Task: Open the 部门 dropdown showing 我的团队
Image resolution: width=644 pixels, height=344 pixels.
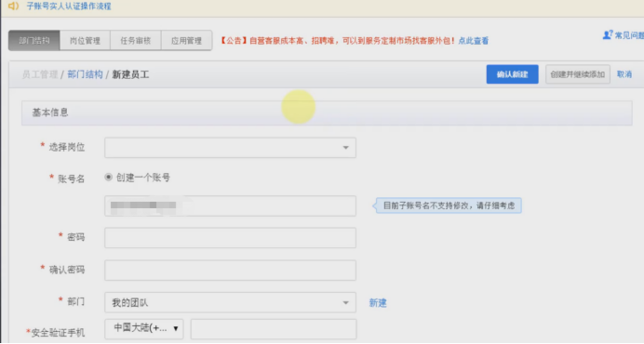Action: [x=230, y=302]
